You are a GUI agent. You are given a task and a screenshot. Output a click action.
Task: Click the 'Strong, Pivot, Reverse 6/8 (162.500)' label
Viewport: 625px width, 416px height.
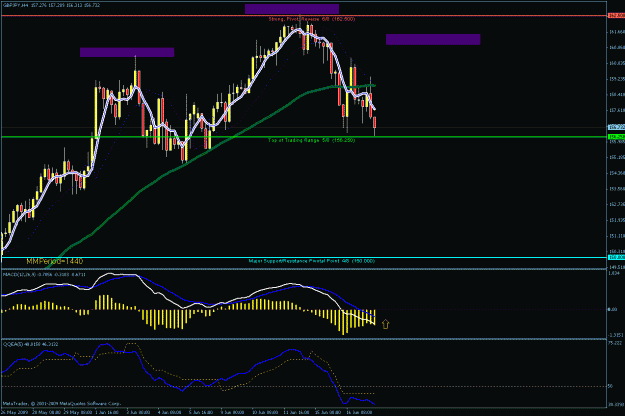[x=311, y=19]
